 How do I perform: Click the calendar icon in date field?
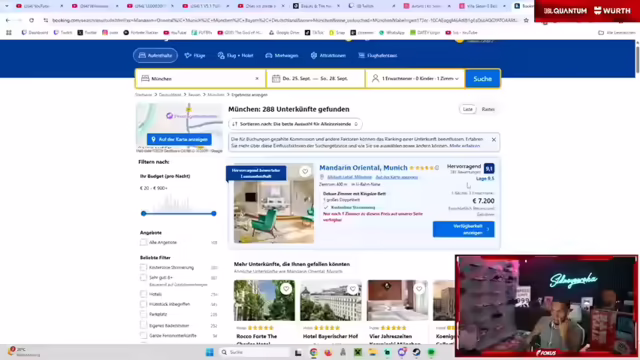(x=276, y=79)
